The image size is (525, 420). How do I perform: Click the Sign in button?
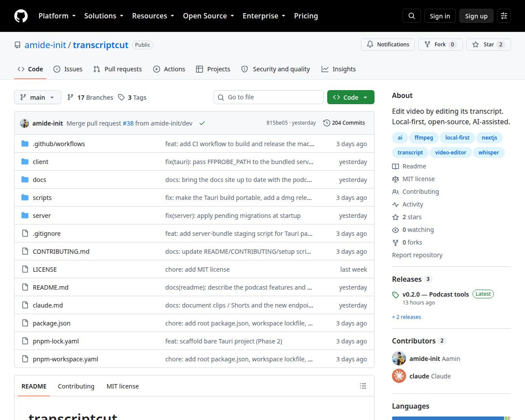440,16
